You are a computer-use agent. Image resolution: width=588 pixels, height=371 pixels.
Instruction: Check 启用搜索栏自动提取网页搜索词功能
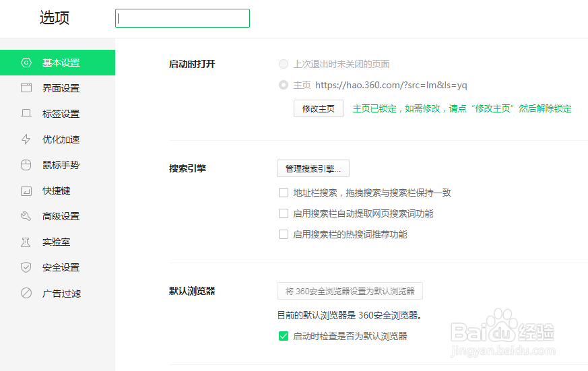pyautogui.click(x=284, y=213)
